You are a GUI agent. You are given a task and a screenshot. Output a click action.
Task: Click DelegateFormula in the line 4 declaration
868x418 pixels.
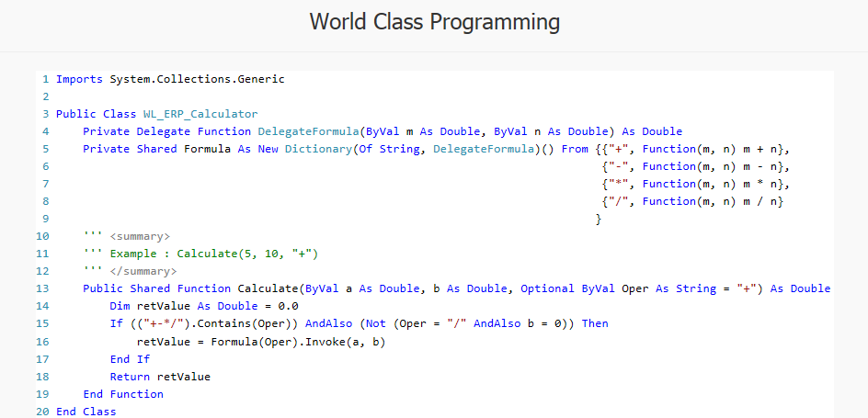coord(308,131)
